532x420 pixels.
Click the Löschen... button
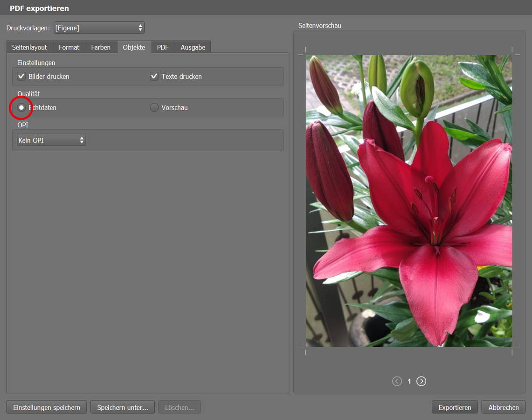[x=180, y=407]
